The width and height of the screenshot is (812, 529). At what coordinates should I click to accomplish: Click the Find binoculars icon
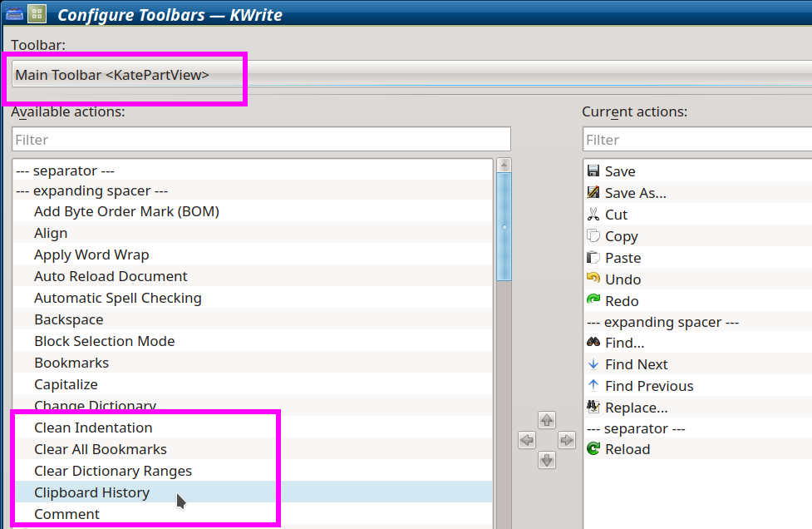593,343
